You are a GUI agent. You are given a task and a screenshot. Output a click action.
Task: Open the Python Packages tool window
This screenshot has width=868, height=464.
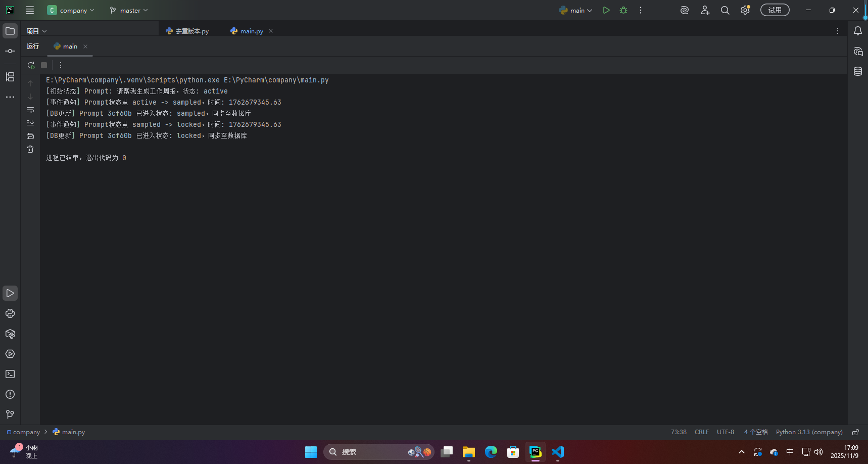[10, 334]
